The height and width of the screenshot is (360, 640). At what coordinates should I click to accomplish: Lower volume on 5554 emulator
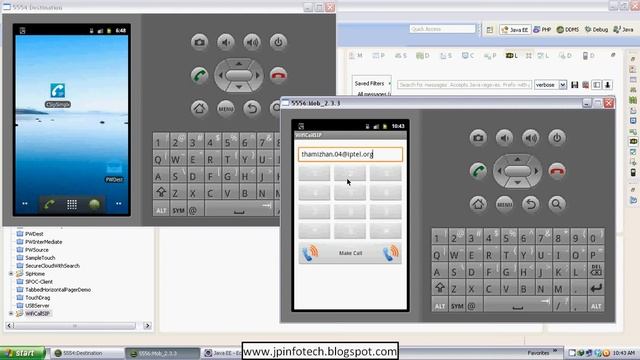tap(226, 42)
